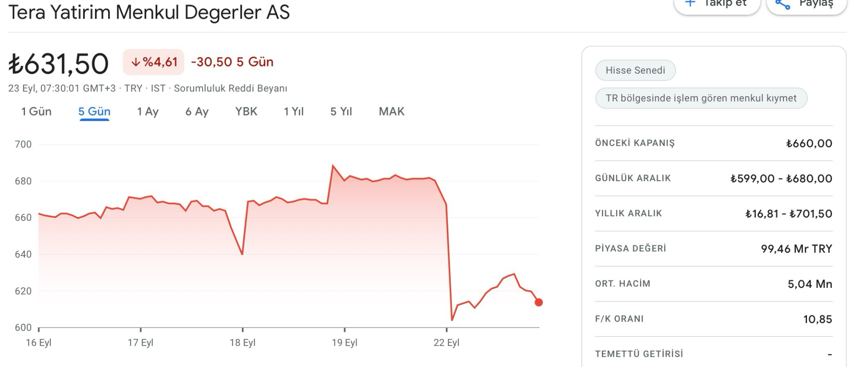The height and width of the screenshot is (367, 868).
Task: Switch chart to 1 Ay range
Action: click(147, 112)
